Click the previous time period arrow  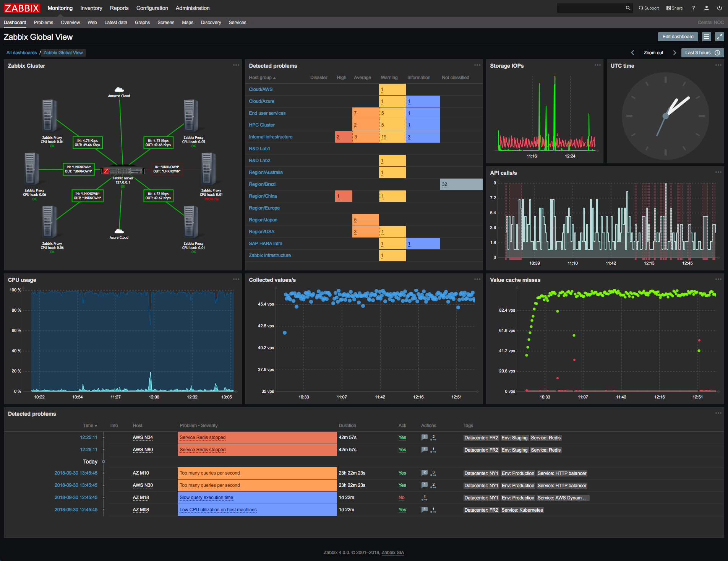tap(632, 53)
